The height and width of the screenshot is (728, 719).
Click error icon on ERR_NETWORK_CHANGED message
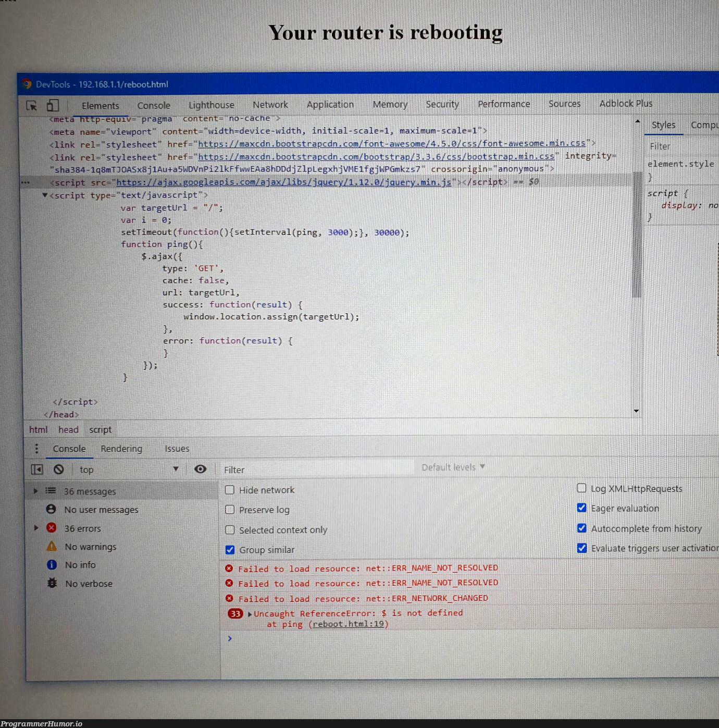coord(229,598)
